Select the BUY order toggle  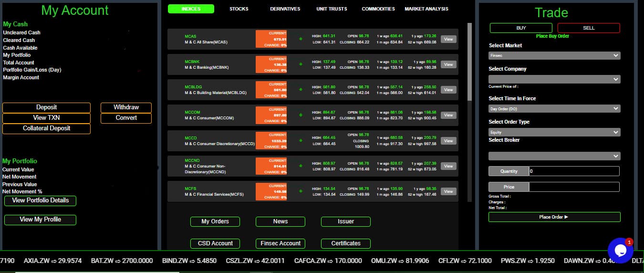pyautogui.click(x=521, y=28)
